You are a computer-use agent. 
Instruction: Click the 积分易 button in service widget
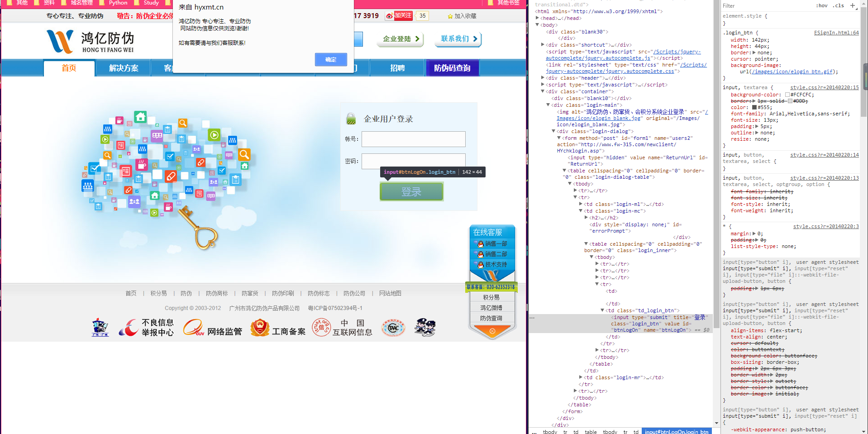491,297
